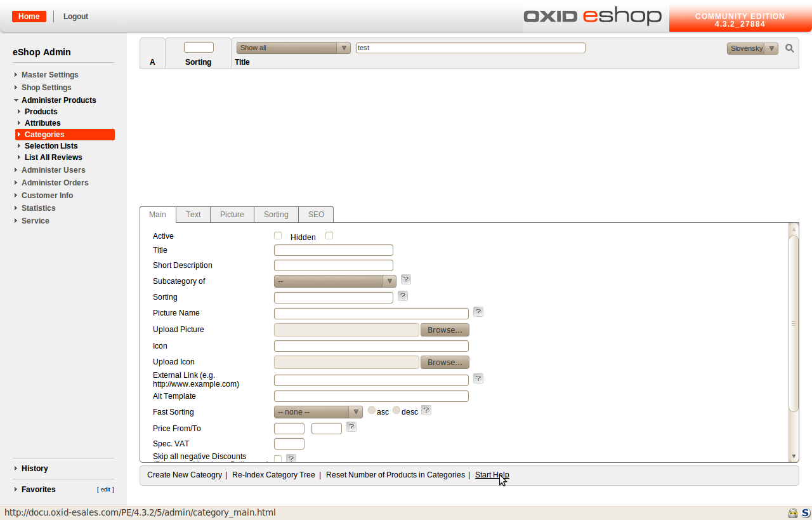Toggle the Hidden checkbox
Screen dimensions: 812x520
(329, 236)
